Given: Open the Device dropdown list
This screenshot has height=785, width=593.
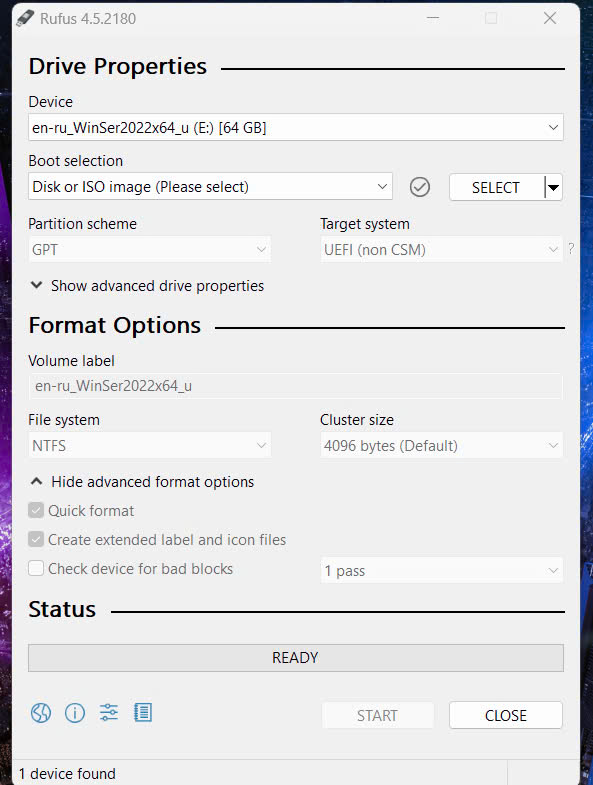Looking at the screenshot, I should pyautogui.click(x=295, y=128).
